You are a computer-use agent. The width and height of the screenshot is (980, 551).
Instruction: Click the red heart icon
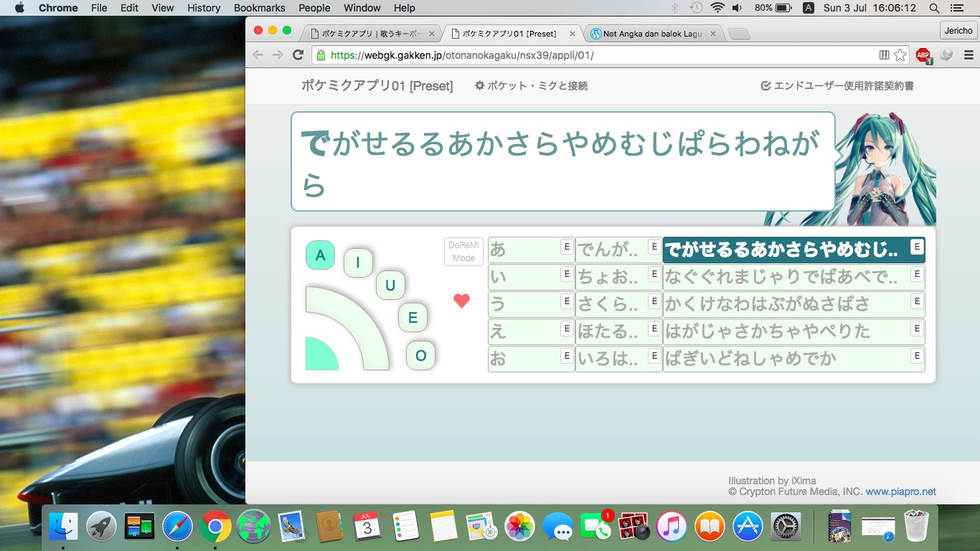(461, 301)
